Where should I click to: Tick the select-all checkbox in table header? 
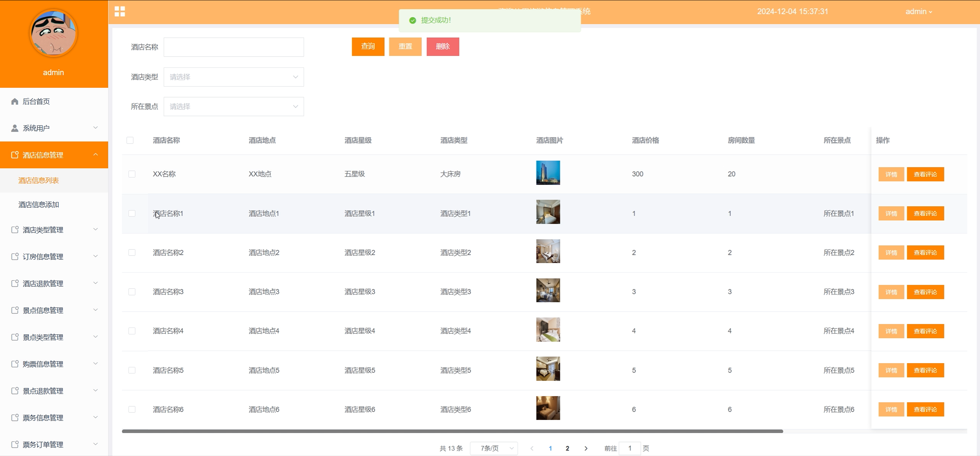point(130,140)
